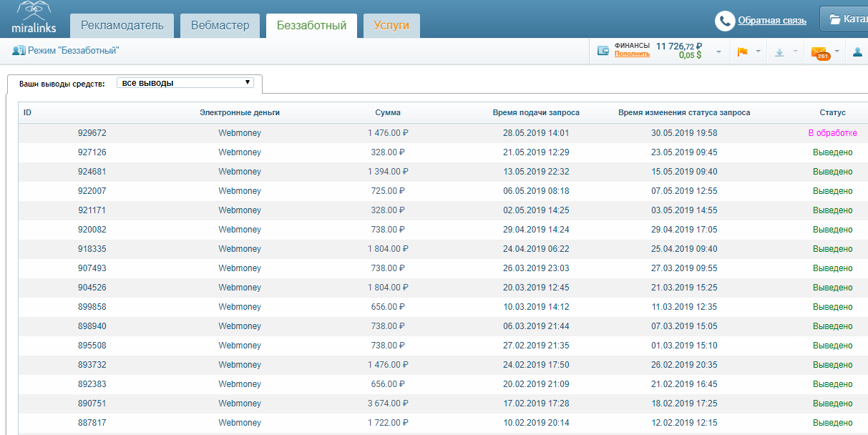The image size is (868, 435).
Task: Click withdrawal ID 899858
Action: (92, 307)
